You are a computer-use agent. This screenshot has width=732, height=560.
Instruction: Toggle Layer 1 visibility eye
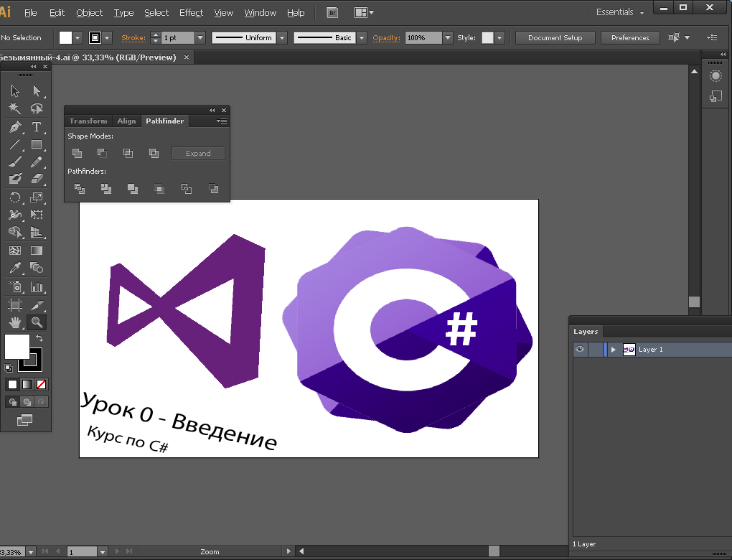(x=580, y=350)
